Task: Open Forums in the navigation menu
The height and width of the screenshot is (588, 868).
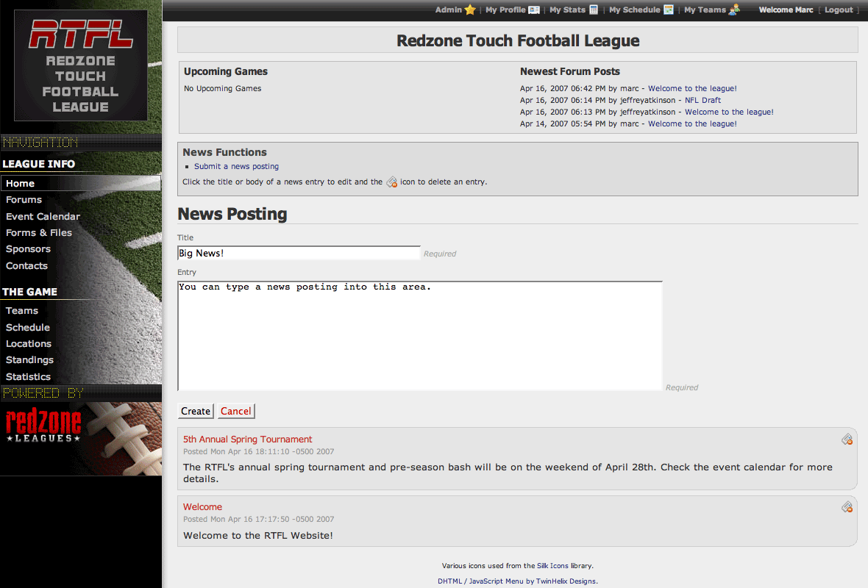Action: tap(24, 200)
